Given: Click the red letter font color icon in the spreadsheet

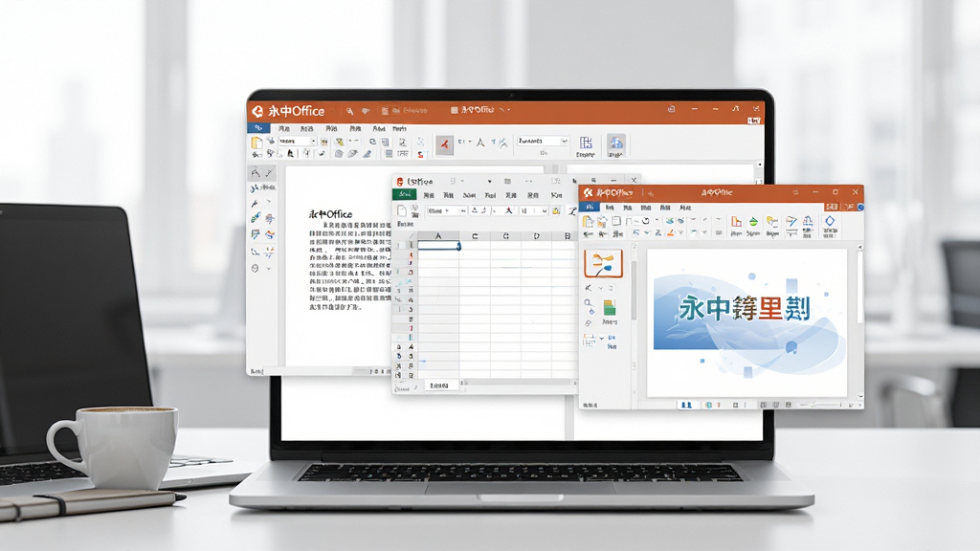Looking at the screenshot, I should pyautogui.click(x=509, y=210).
